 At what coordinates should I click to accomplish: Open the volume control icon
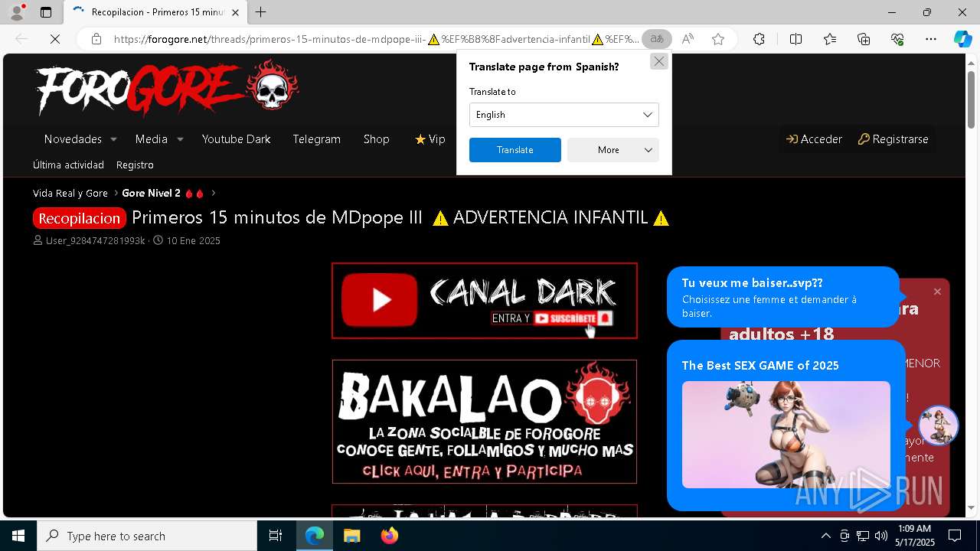pos(880,536)
